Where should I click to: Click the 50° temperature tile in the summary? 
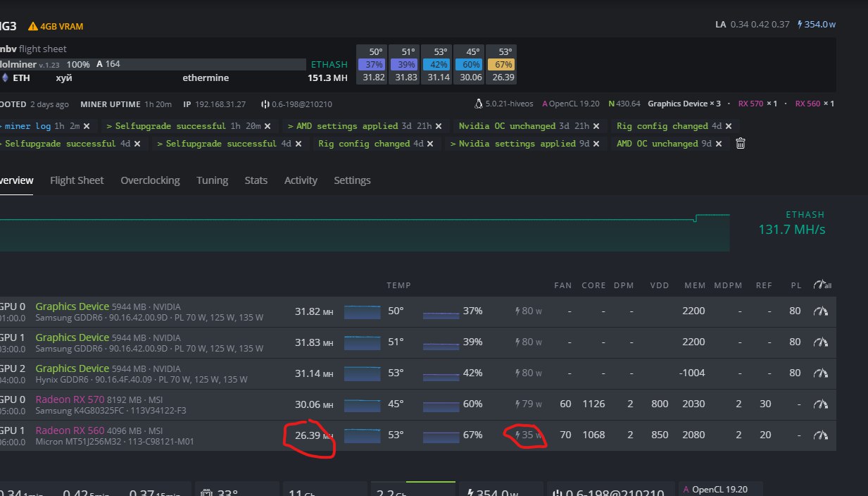click(x=371, y=51)
